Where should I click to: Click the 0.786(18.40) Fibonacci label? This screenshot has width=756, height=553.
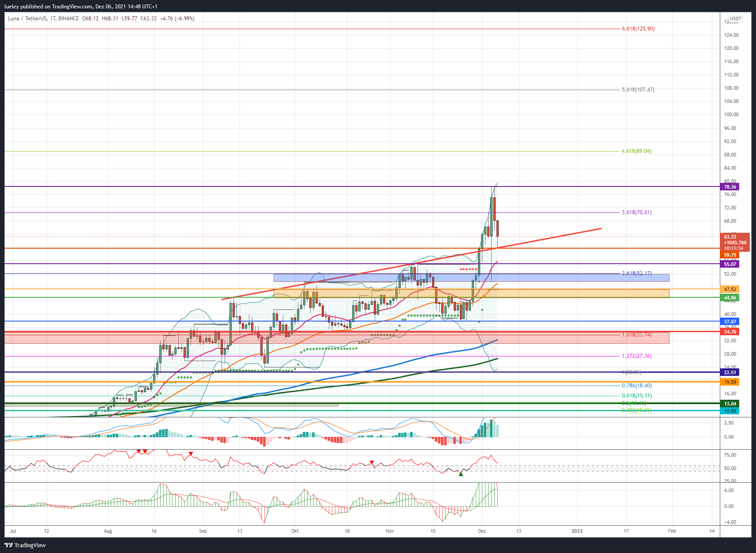[x=636, y=386]
